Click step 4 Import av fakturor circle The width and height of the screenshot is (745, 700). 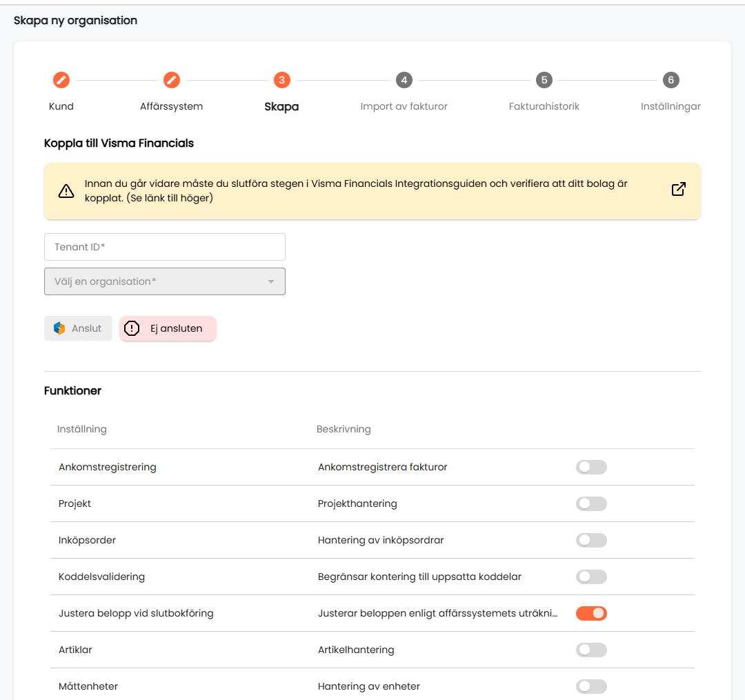(404, 80)
